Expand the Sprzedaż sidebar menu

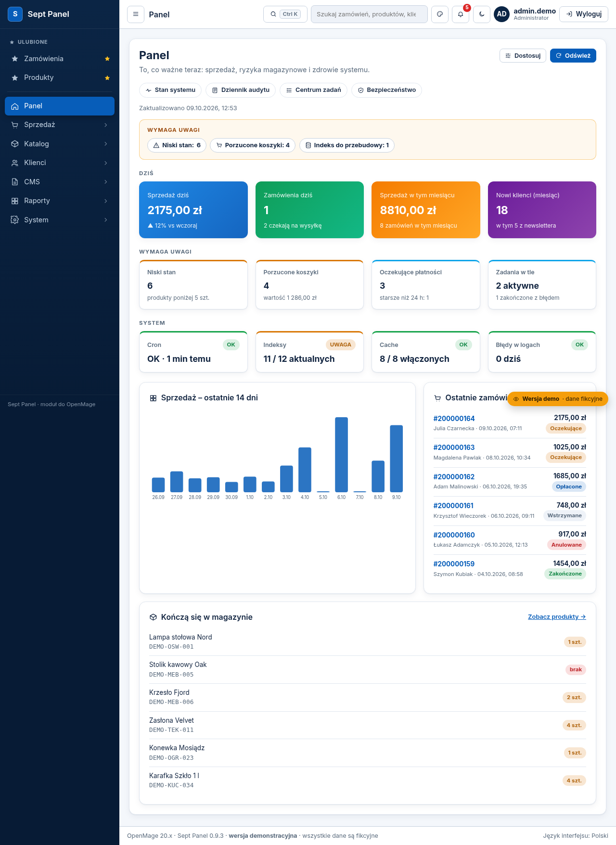coord(60,125)
